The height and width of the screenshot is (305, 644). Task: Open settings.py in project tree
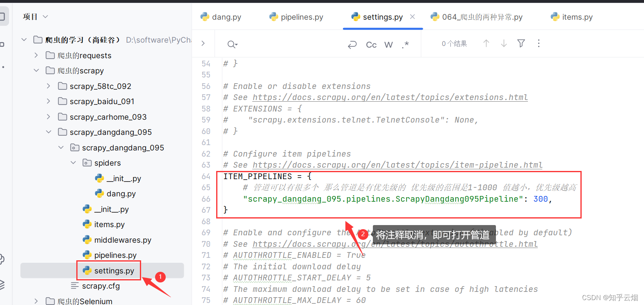(x=114, y=271)
